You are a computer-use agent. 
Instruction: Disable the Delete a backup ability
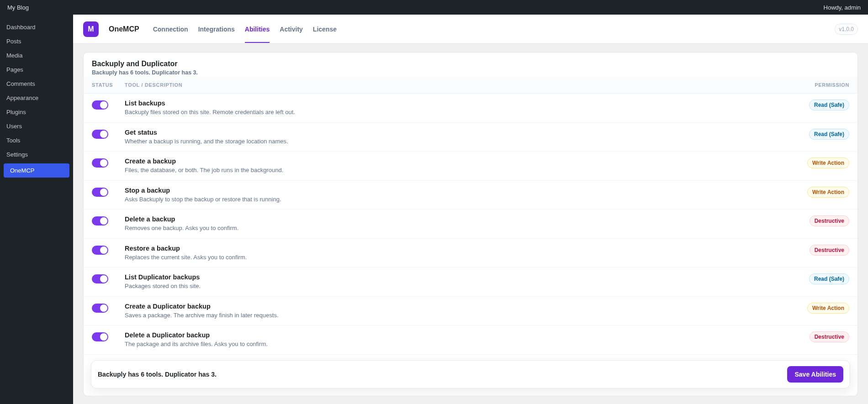tap(100, 221)
